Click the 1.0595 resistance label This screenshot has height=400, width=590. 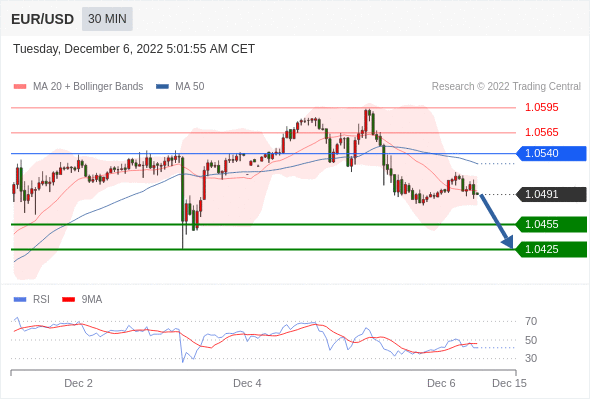tap(542, 108)
